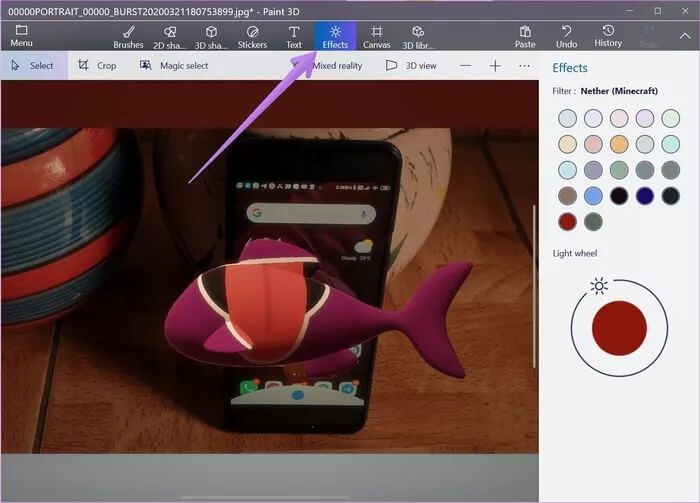Screen dimensions: 700x503
Task: Pick the orange filter swatch
Action: point(619,144)
